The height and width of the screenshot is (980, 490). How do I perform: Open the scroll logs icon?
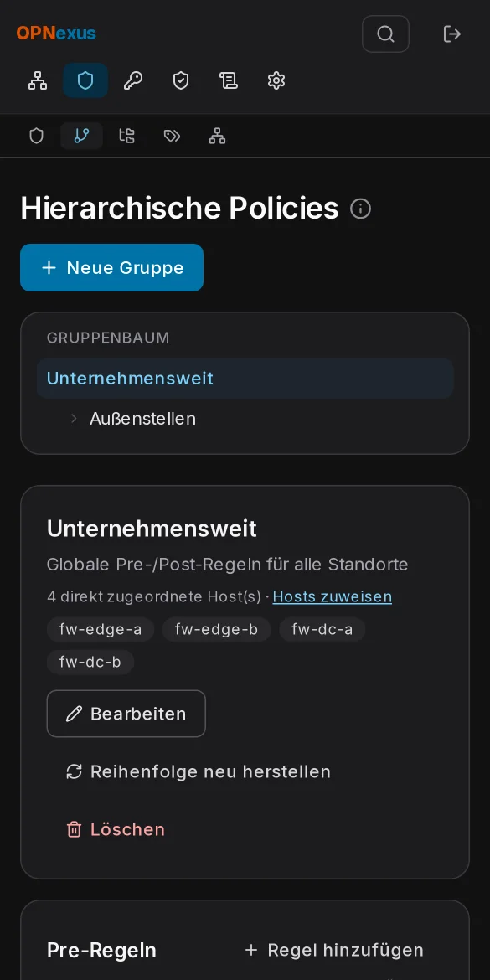click(x=229, y=80)
